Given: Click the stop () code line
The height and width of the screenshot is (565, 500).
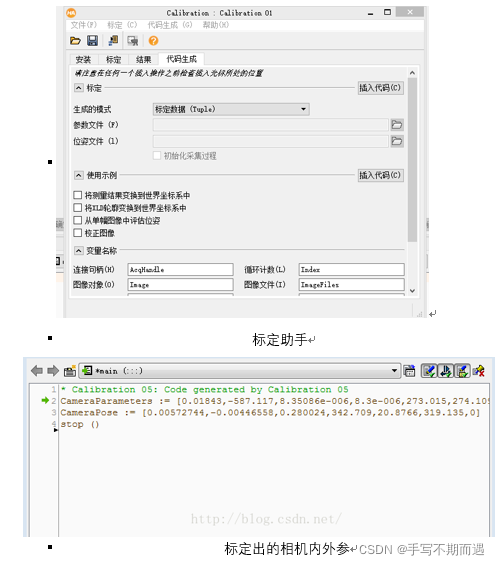Looking at the screenshot, I should coord(80,424).
